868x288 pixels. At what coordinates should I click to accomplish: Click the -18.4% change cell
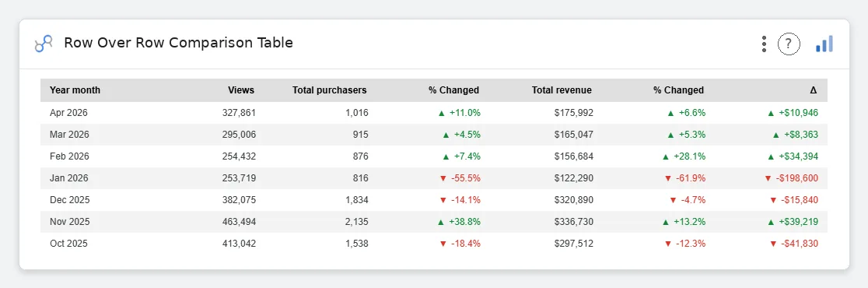pos(460,244)
